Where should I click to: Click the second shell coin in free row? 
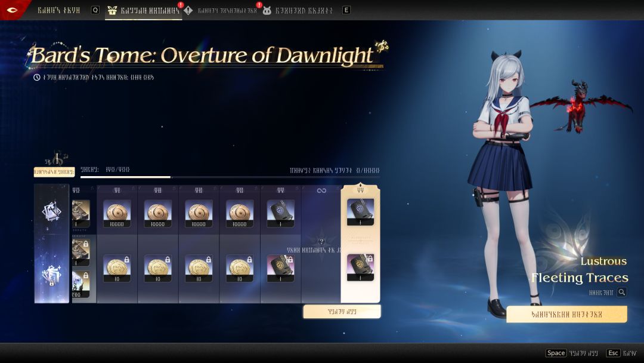pyautogui.click(x=157, y=213)
